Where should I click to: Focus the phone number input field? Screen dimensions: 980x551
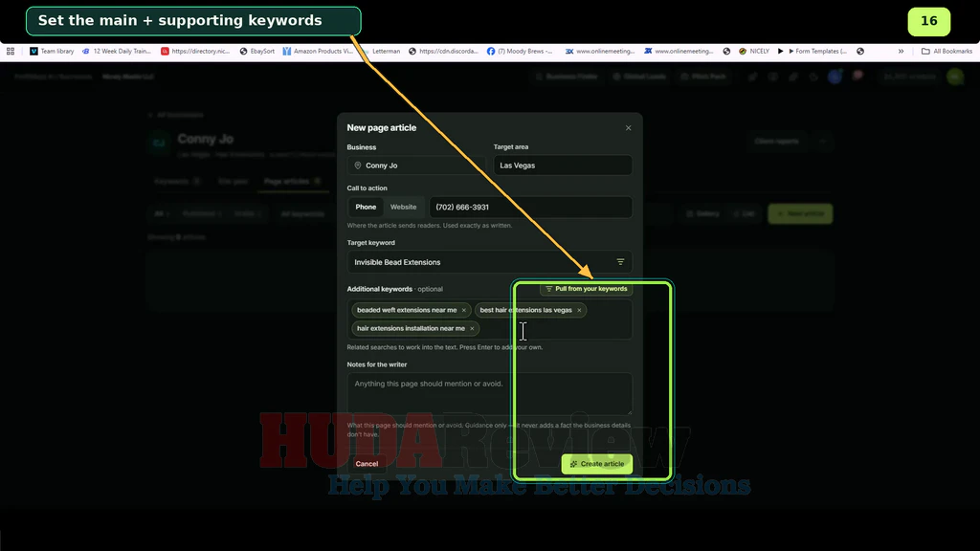[530, 208]
